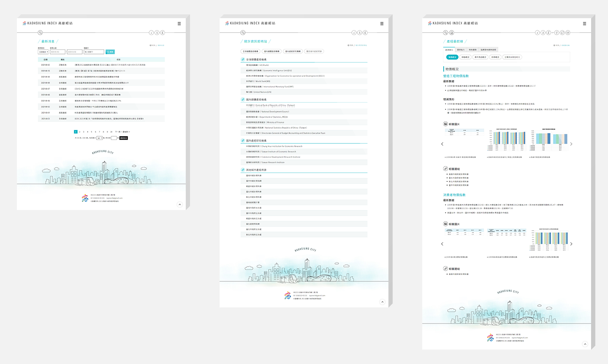
Task: Open hamburger menu on the industry page
Action: (584, 24)
